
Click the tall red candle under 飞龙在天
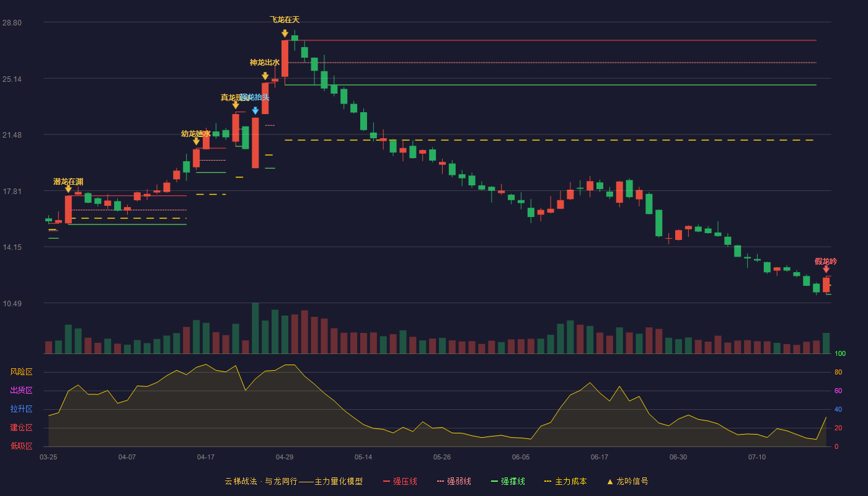tap(285, 59)
